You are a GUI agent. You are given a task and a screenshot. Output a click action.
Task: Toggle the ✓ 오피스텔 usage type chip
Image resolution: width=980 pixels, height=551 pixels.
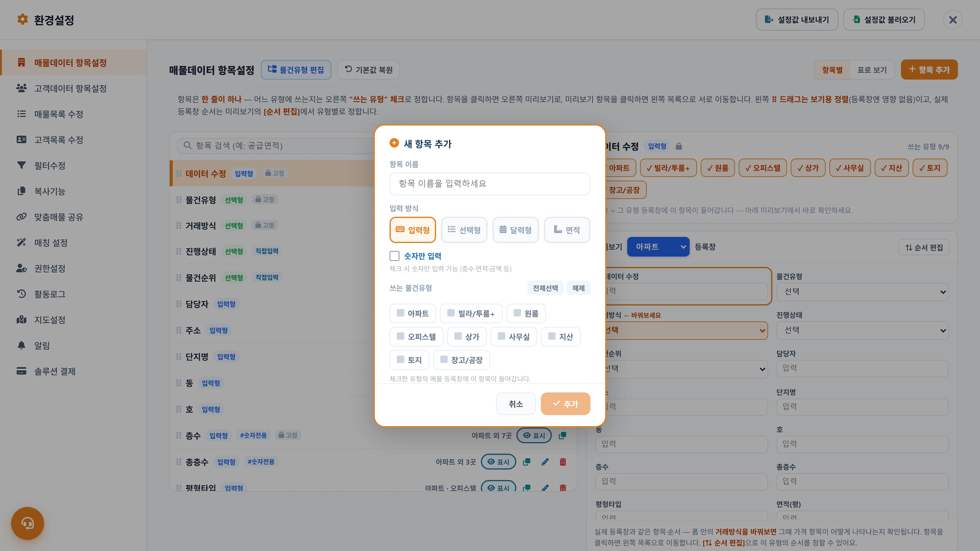[762, 168]
